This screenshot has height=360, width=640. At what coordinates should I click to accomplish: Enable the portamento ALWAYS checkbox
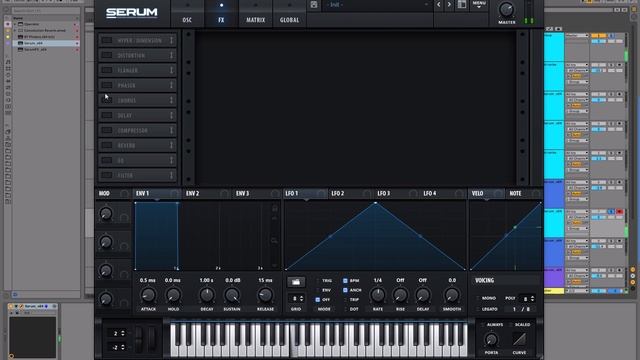coord(483,324)
